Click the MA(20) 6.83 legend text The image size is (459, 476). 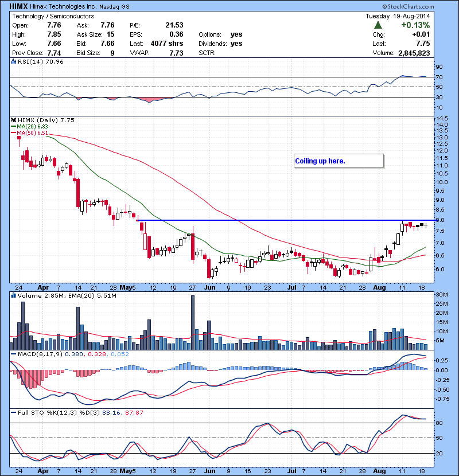33,127
